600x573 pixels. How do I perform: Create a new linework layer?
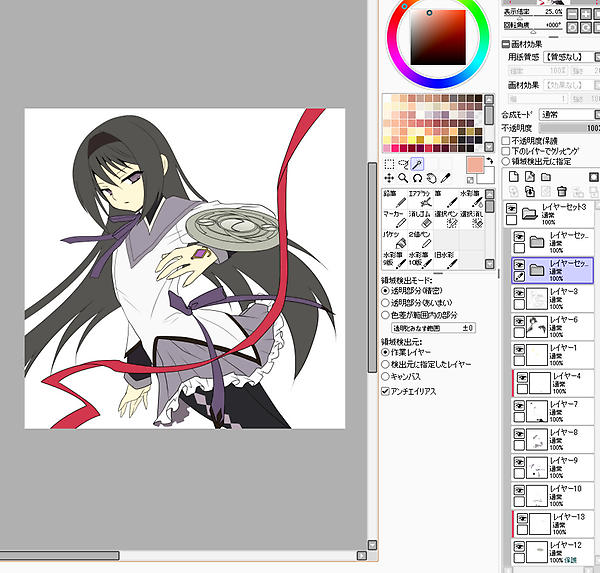tap(530, 177)
